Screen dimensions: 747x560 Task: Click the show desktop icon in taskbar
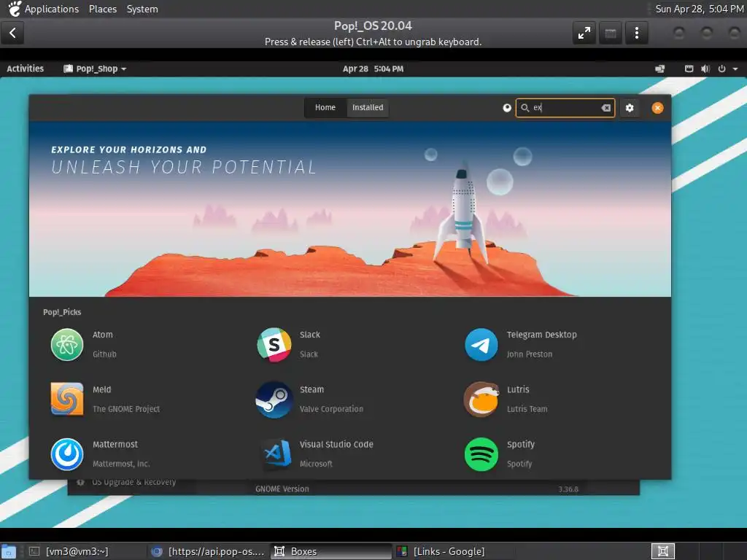click(x=9, y=551)
